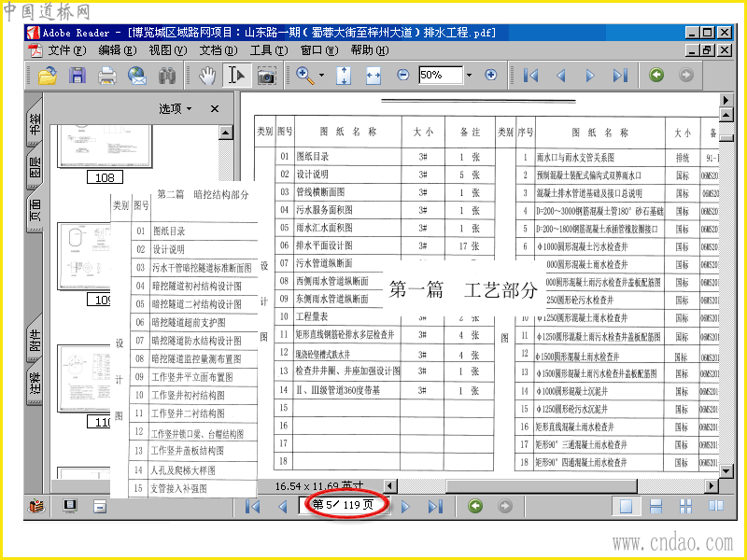Screen dimensions: 747x560
Task: Switch to the 注释 comments tab
Action: (x=35, y=384)
